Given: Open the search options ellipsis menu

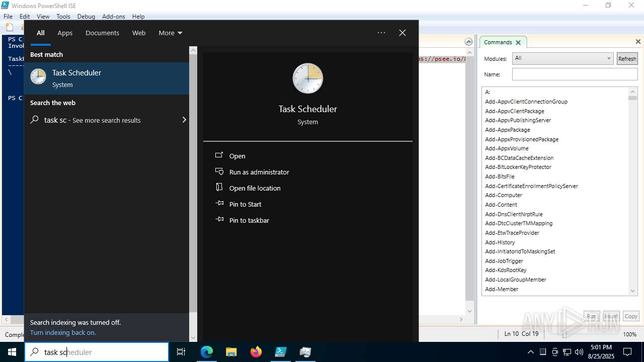Looking at the screenshot, I should click(x=381, y=33).
